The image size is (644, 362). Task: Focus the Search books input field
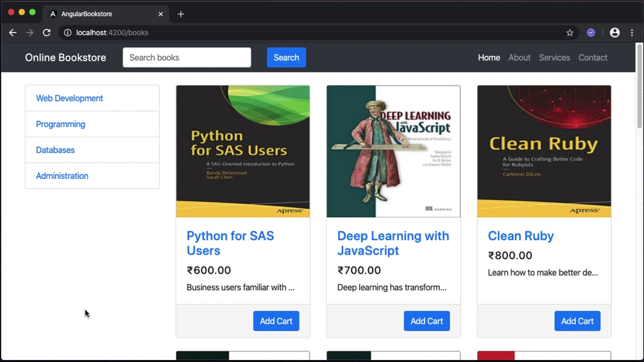coord(187,57)
